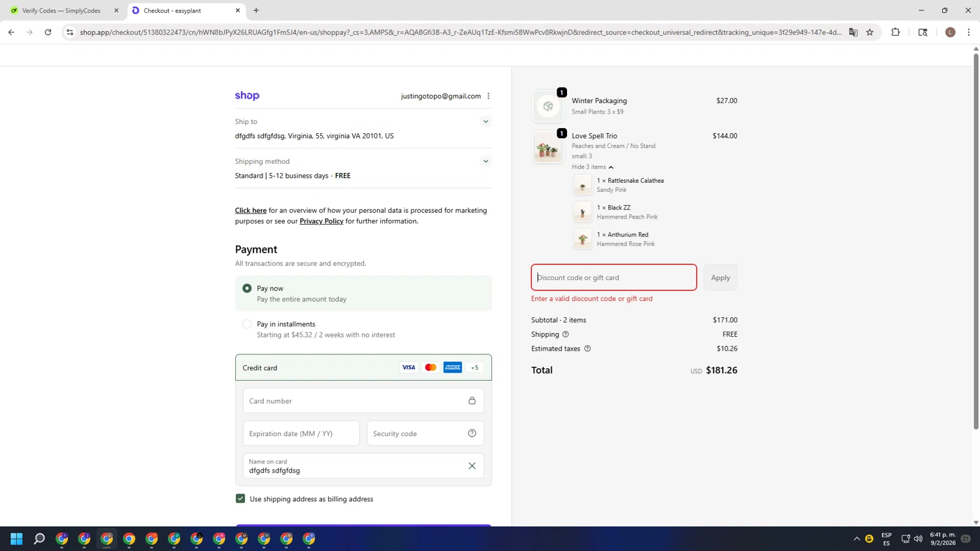Click the page vertical scrollbar
The image size is (980, 551).
tap(976, 242)
